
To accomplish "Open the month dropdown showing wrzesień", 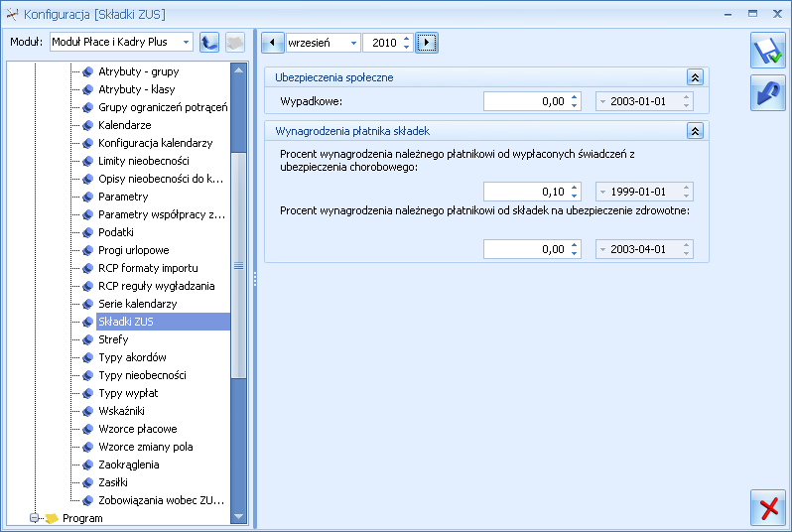I will pos(353,43).
